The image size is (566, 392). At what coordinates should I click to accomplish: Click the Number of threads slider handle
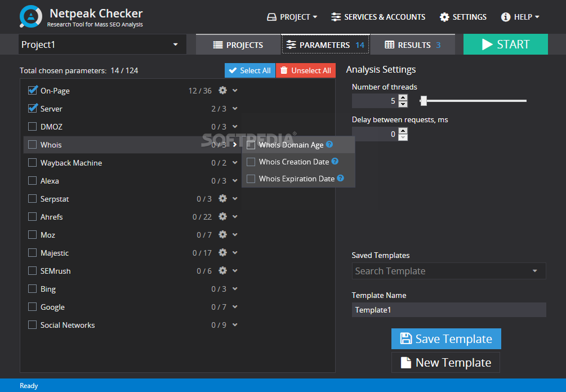[x=424, y=101]
